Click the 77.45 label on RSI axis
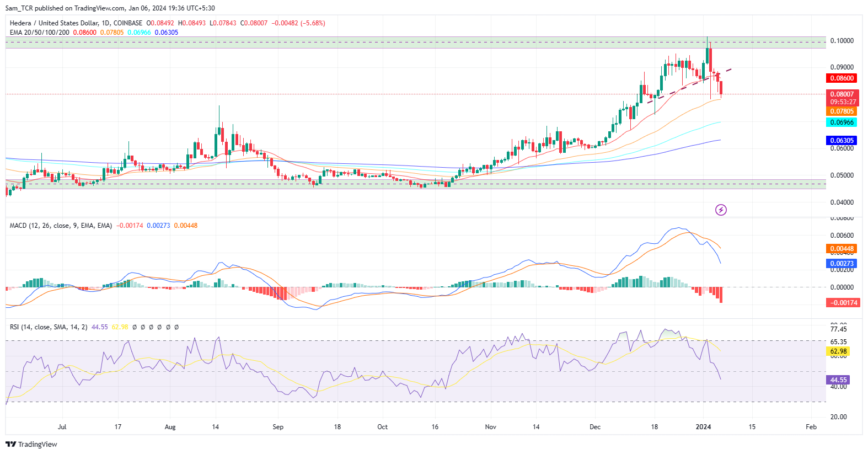This screenshot has height=454, width=868. click(x=838, y=329)
